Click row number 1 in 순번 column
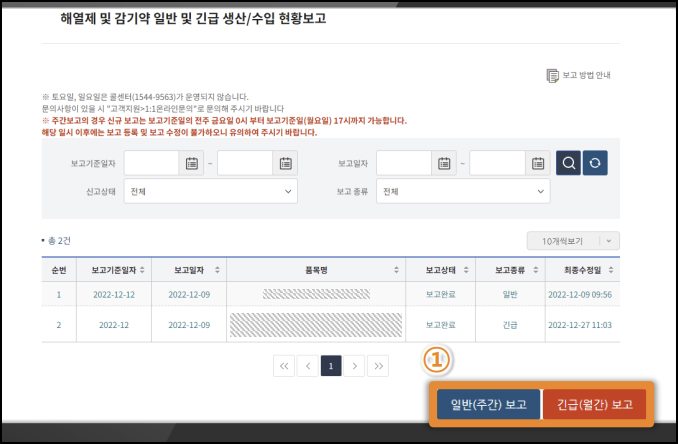This screenshot has width=678, height=444. point(59,295)
